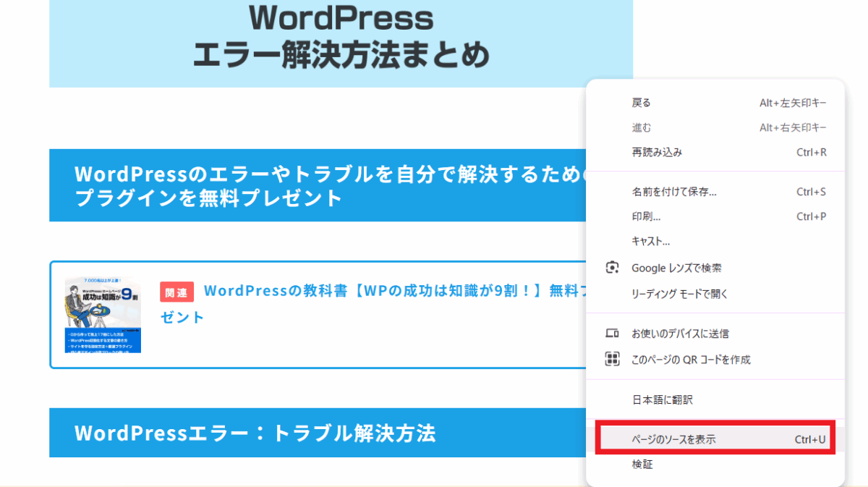Click the ゼント continuation of the related link
Screen dimensions: 868x487
(182, 317)
